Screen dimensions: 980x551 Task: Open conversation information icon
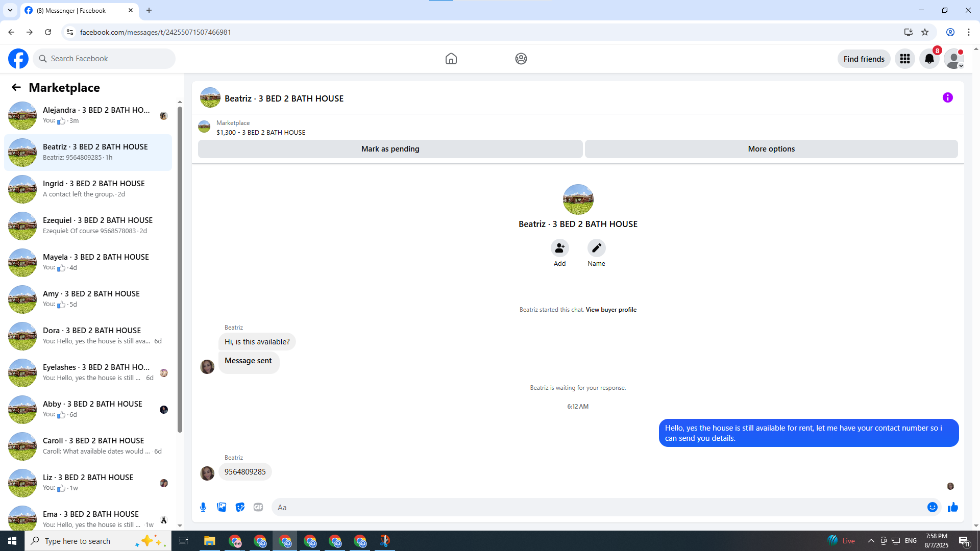(x=948, y=97)
